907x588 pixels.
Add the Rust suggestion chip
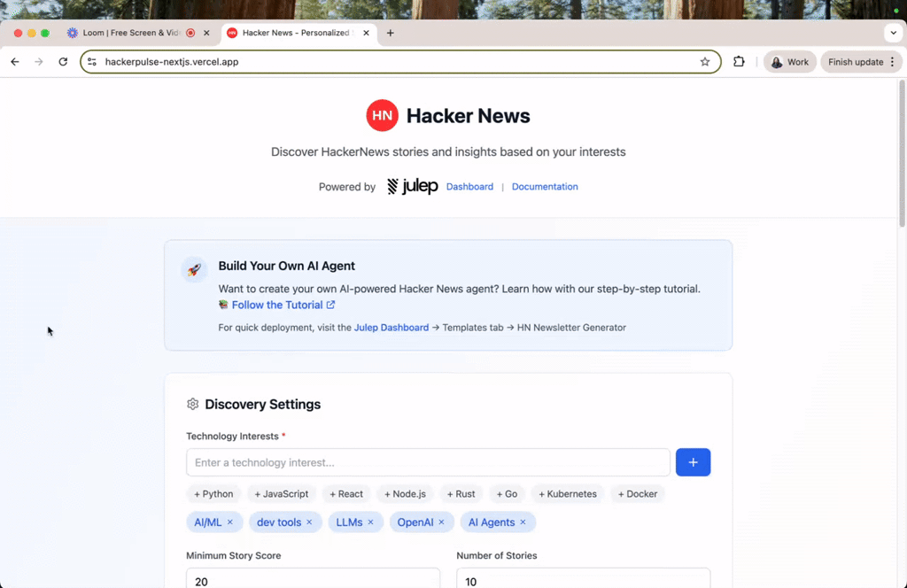click(461, 494)
